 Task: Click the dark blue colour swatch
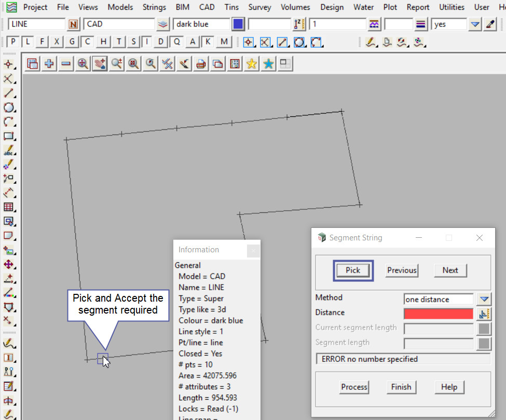pos(238,24)
